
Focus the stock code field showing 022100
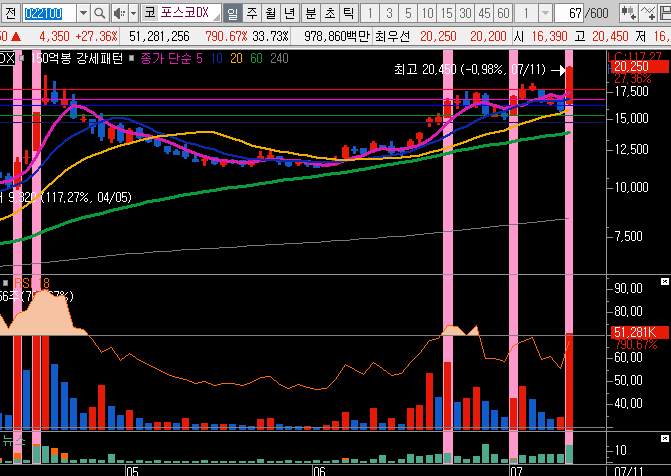click(x=49, y=13)
